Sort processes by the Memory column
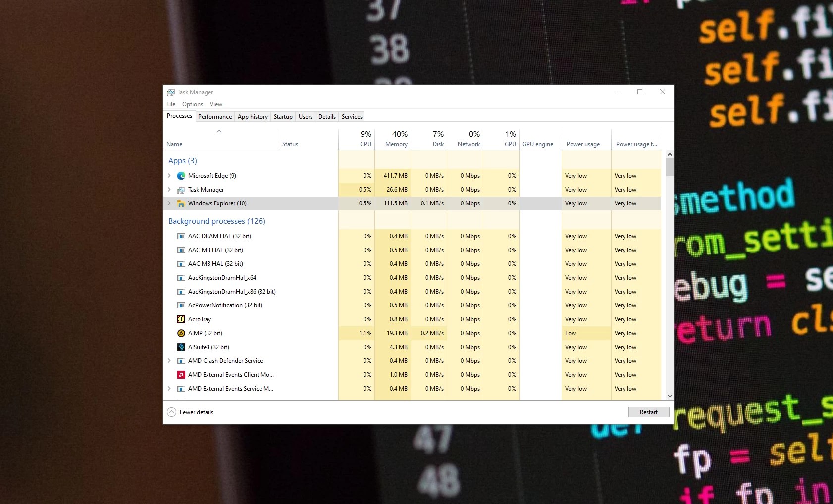Image resolution: width=833 pixels, height=504 pixels. [395, 139]
